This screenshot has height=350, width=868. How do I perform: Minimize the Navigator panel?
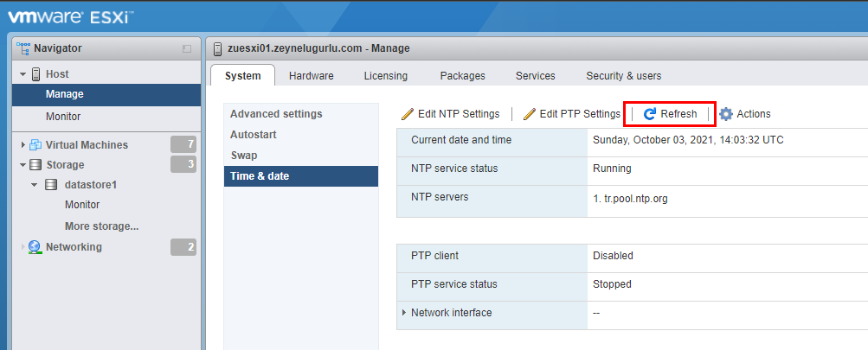[187, 48]
